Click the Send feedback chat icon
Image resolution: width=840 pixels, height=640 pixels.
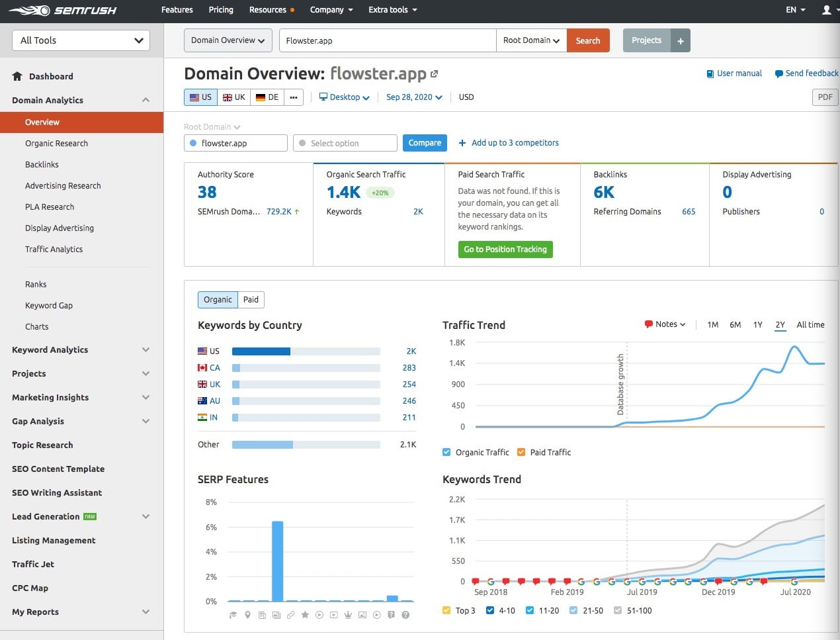[x=779, y=73]
